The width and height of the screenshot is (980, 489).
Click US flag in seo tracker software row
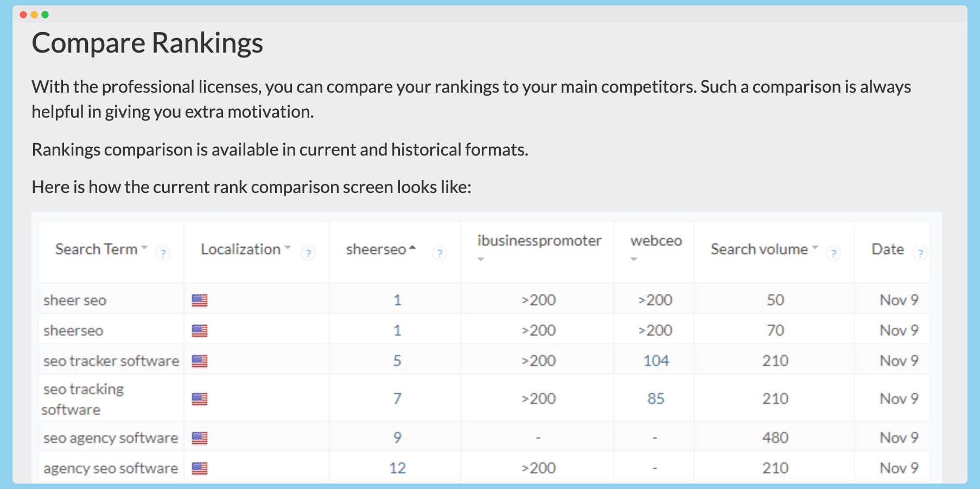(200, 361)
